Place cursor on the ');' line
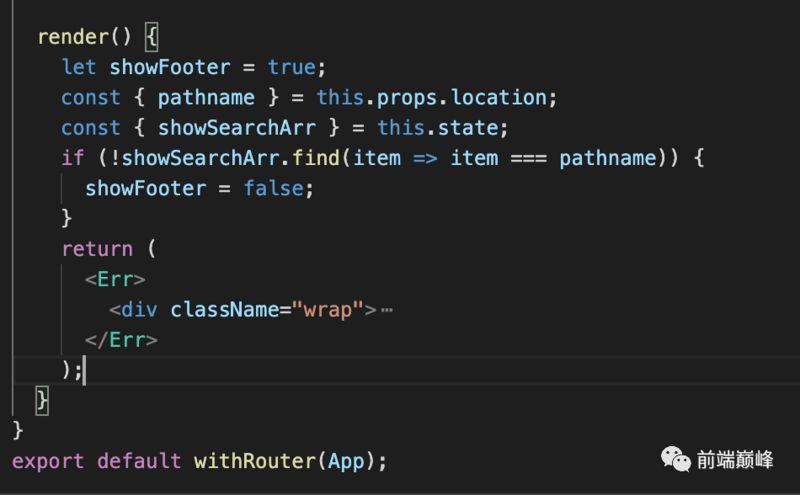 click(x=407, y=370)
